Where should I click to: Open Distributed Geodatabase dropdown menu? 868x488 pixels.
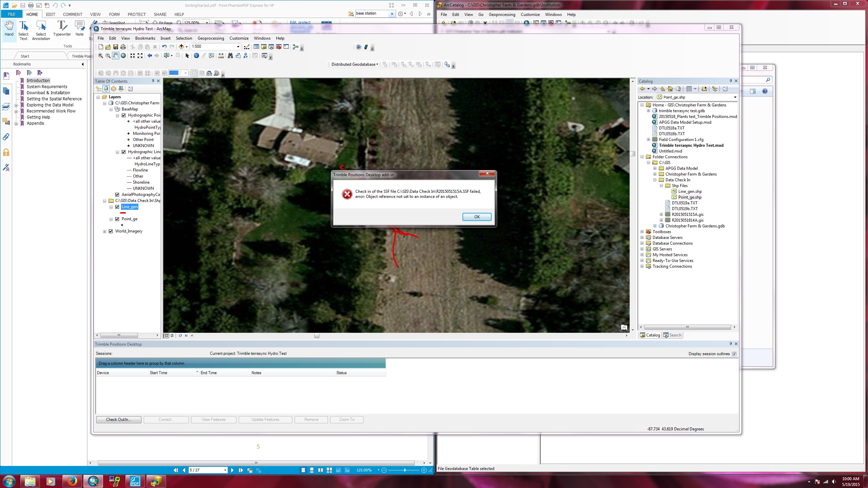tap(355, 64)
